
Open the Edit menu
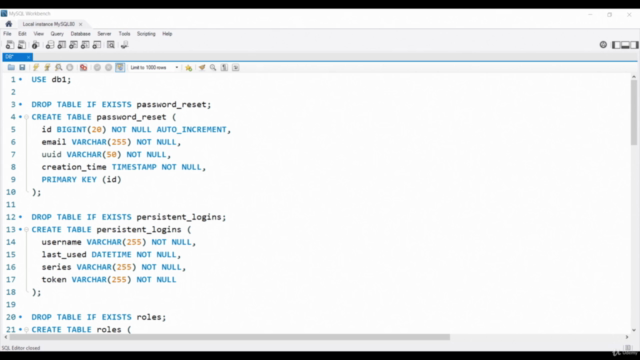[22, 34]
